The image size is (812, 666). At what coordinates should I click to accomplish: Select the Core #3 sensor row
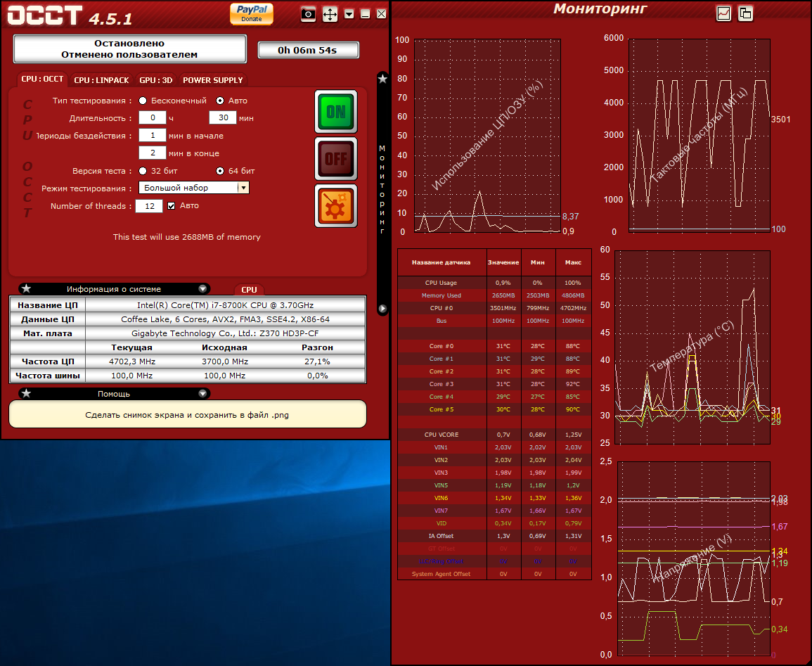point(494,384)
